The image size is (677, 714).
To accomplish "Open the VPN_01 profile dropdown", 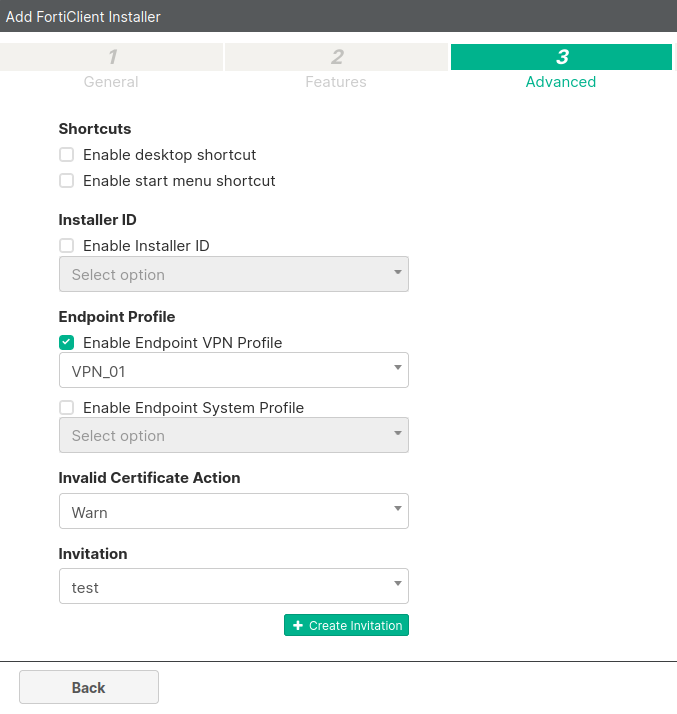I will (x=233, y=371).
